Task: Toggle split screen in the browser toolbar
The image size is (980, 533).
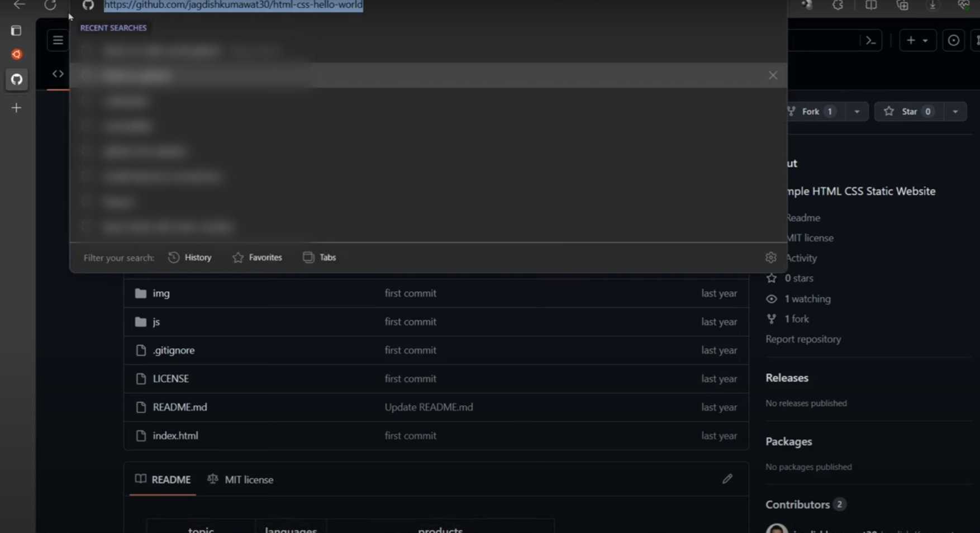Action: point(871,5)
